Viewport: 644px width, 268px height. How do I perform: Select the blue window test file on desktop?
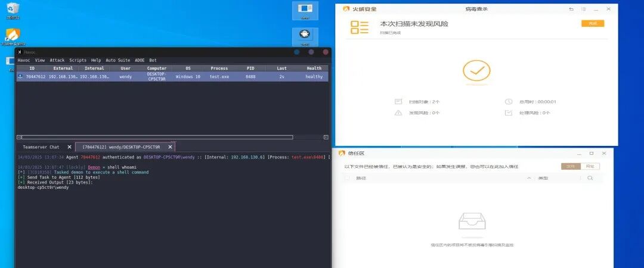pyautogui.click(x=305, y=11)
